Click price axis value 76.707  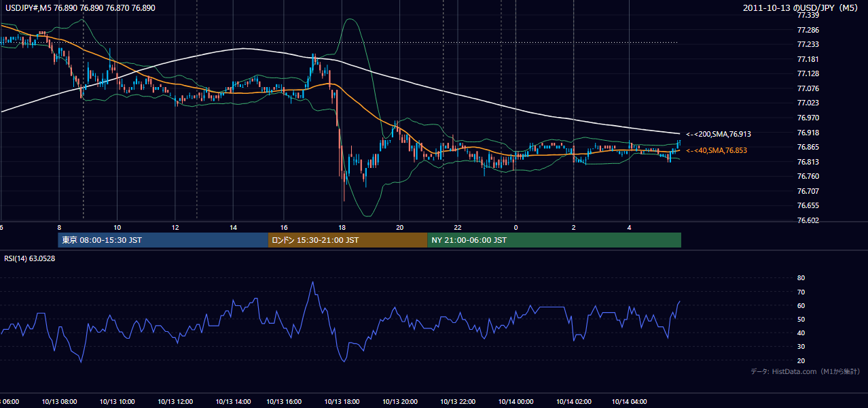click(808, 191)
